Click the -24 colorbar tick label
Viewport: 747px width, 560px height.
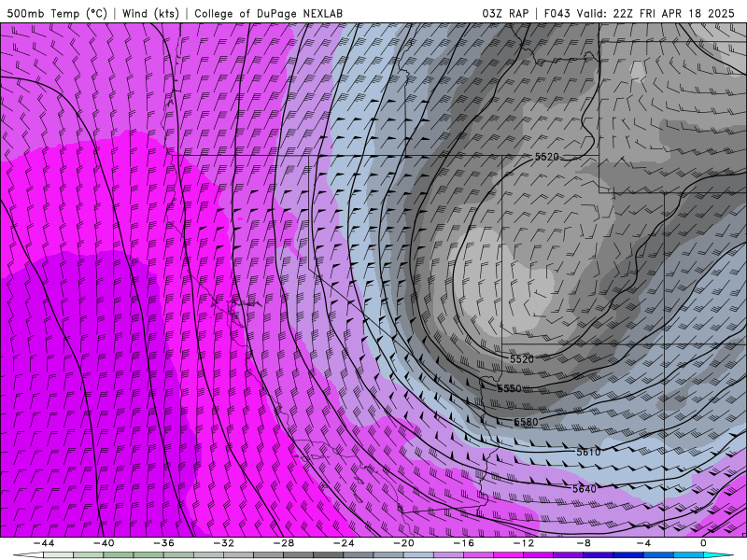[x=344, y=543]
